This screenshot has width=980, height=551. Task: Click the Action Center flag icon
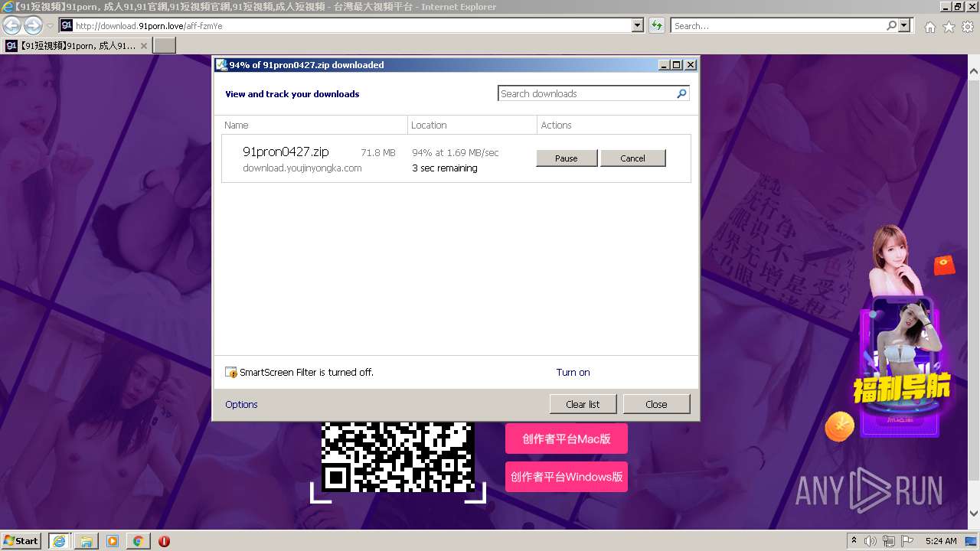coord(907,540)
